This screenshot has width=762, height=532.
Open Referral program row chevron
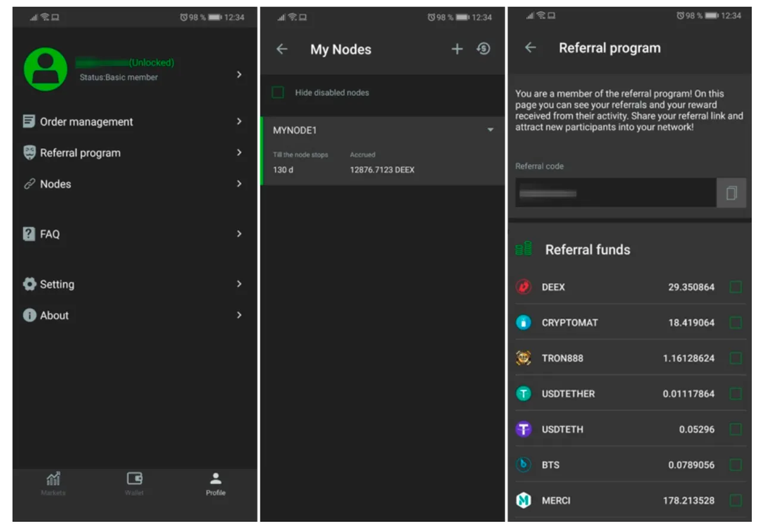[x=239, y=152]
